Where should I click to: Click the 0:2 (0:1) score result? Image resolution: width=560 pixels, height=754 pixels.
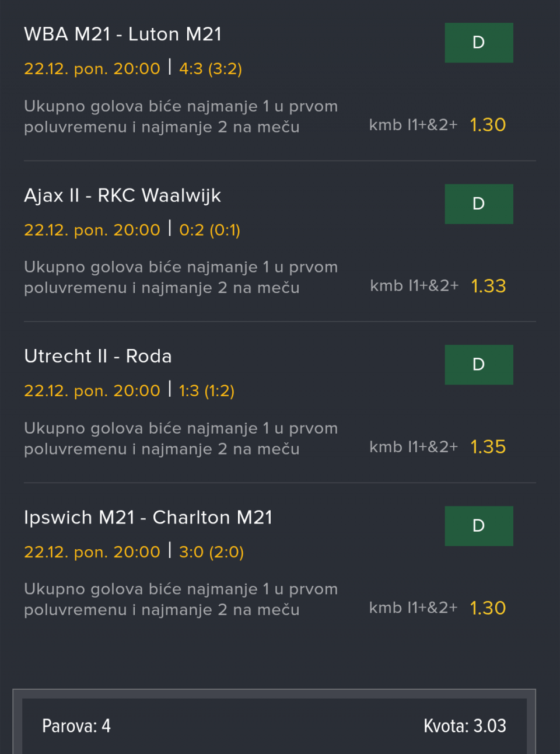(209, 230)
